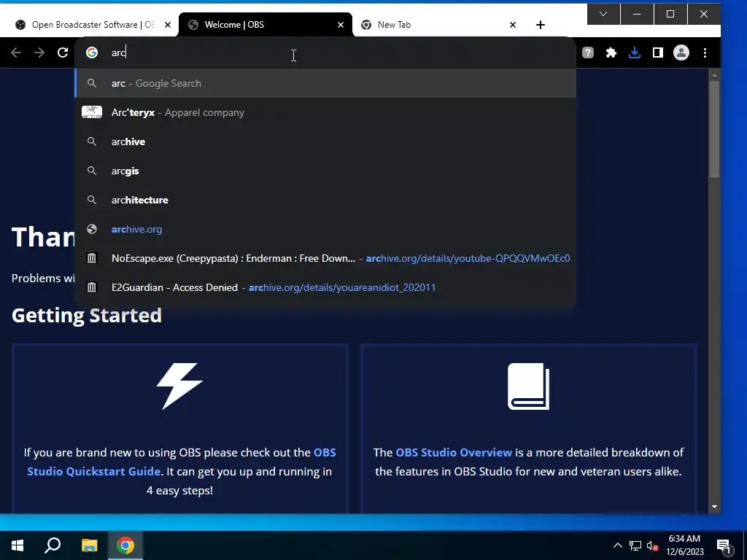Open the question mark extension icon
The height and width of the screenshot is (560, 747).
click(x=588, y=52)
